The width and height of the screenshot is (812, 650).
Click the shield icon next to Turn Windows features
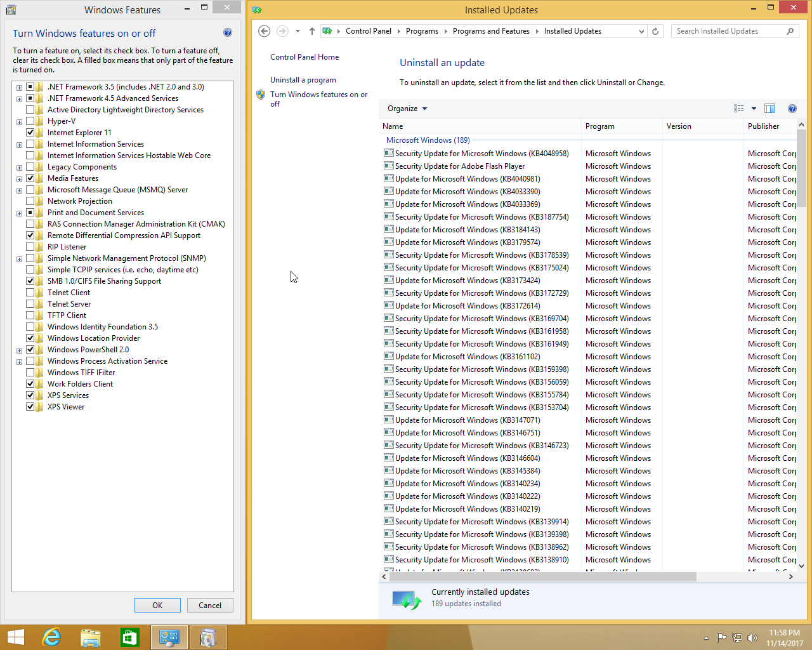(261, 95)
